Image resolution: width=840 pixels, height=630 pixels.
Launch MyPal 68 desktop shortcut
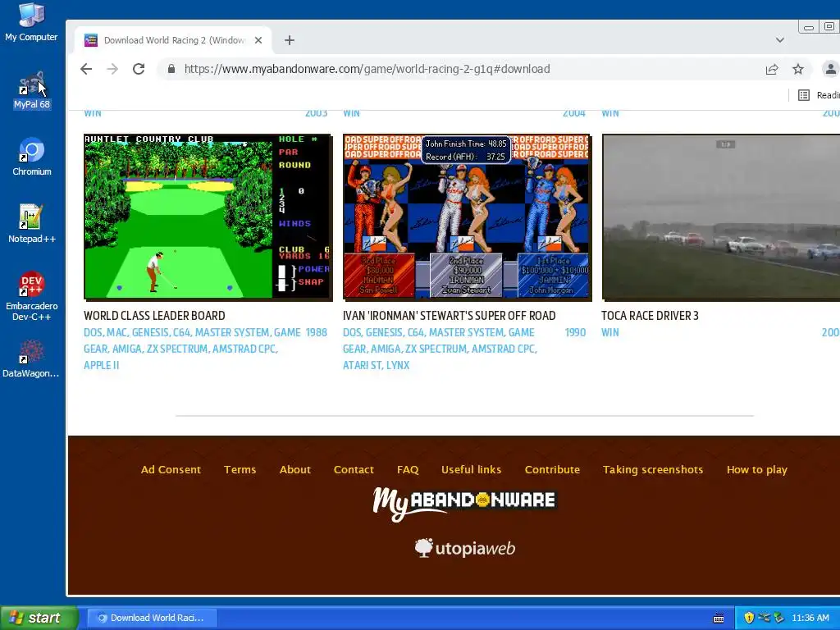pos(32,90)
